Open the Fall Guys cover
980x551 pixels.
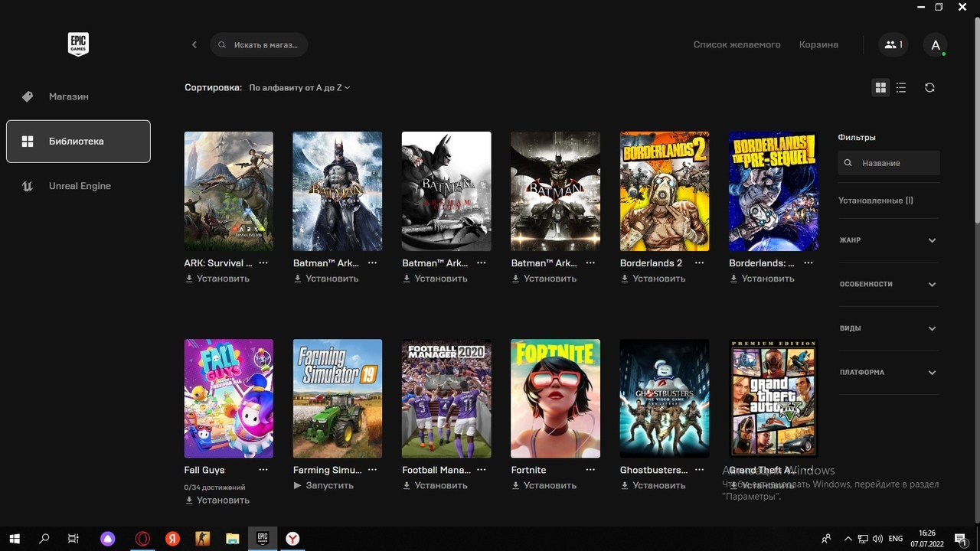tap(229, 398)
